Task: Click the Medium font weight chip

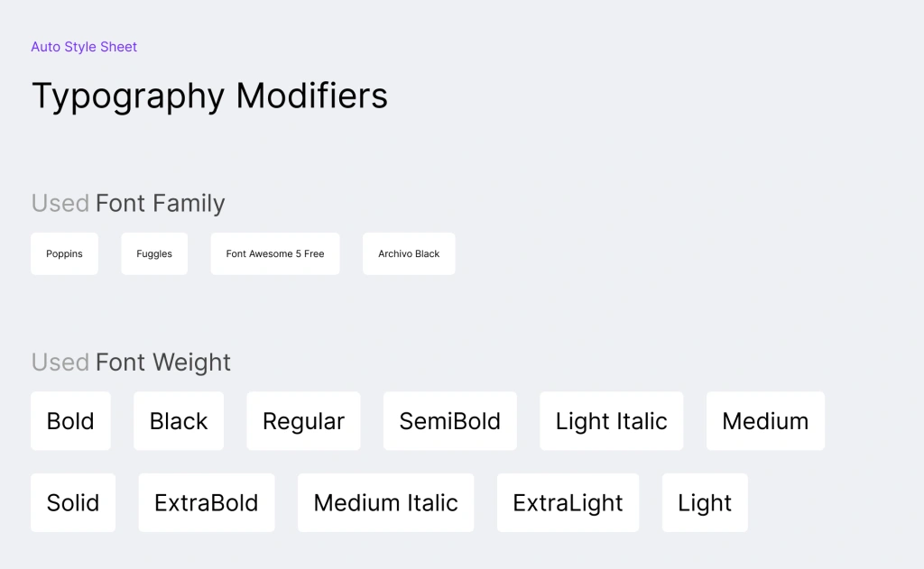Action: (x=765, y=421)
